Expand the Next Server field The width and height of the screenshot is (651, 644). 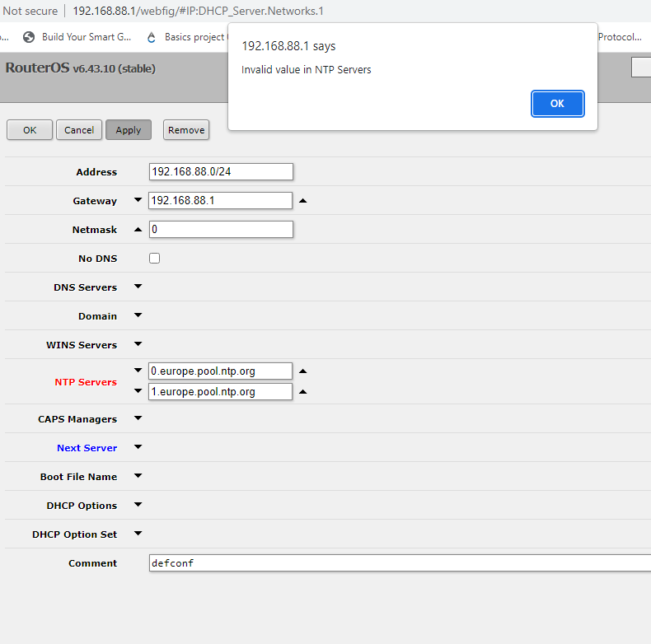[138, 448]
